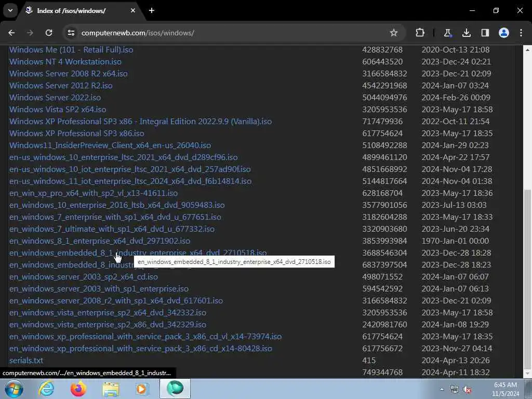Open windows_10_enterprise_ltsc_2021 d289cf96 link

(x=124, y=157)
